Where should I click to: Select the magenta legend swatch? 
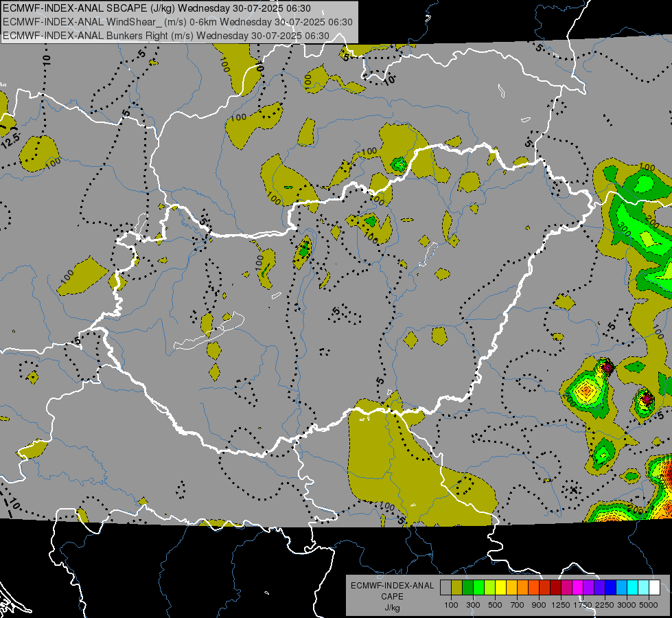(578, 587)
